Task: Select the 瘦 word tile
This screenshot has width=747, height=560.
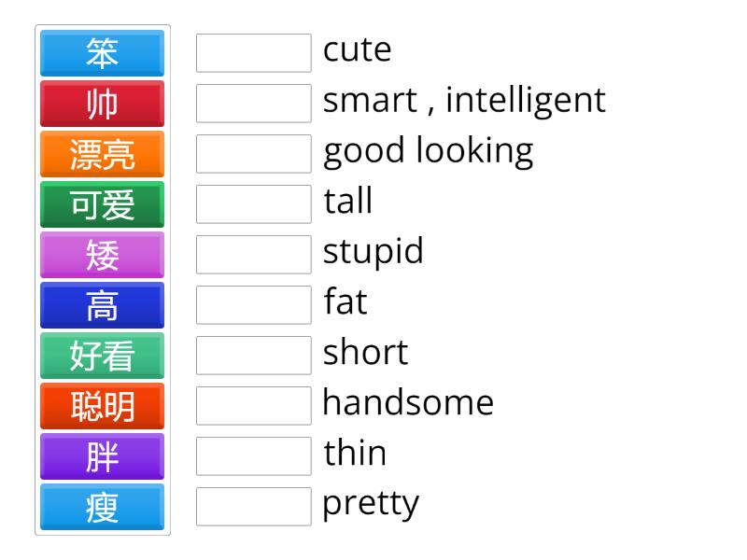Action: point(102,507)
